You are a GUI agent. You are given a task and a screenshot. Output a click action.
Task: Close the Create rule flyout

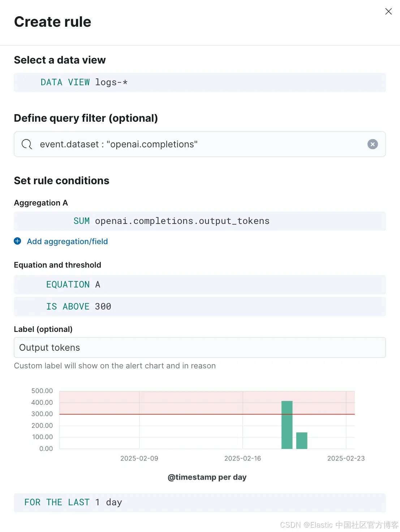[x=388, y=11]
